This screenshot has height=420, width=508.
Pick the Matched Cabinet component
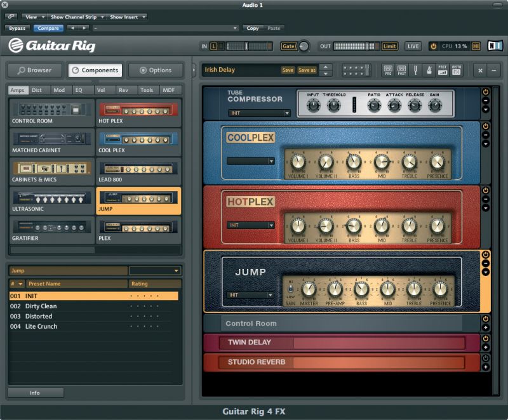(52, 142)
